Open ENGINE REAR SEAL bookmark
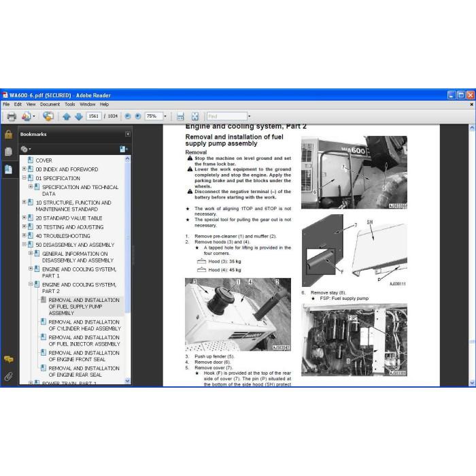This screenshot has width=476, height=476. point(84,371)
